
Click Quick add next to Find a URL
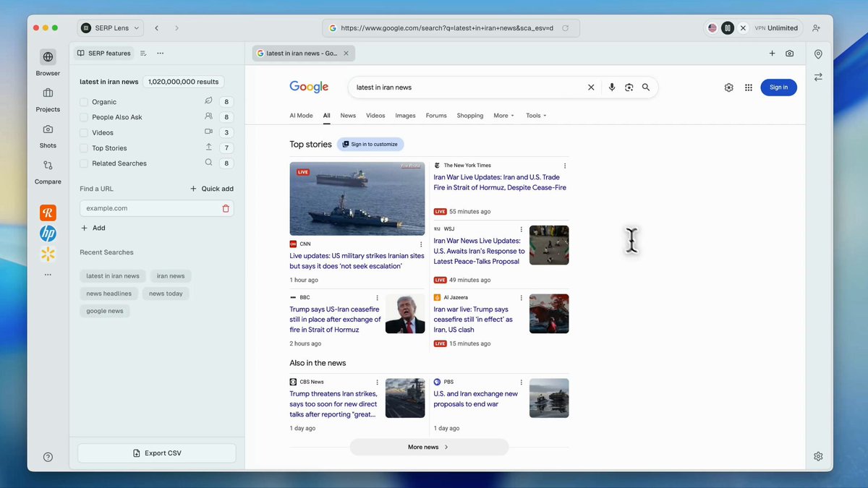coord(212,189)
